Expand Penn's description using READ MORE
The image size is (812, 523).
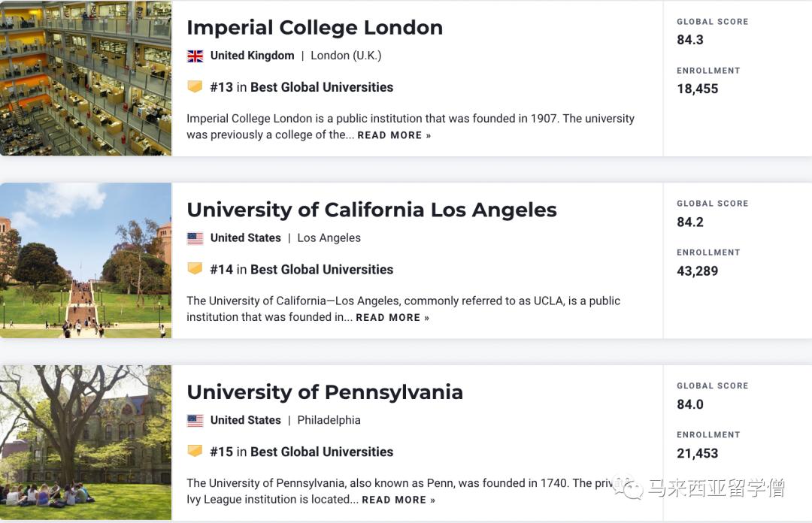click(x=392, y=499)
